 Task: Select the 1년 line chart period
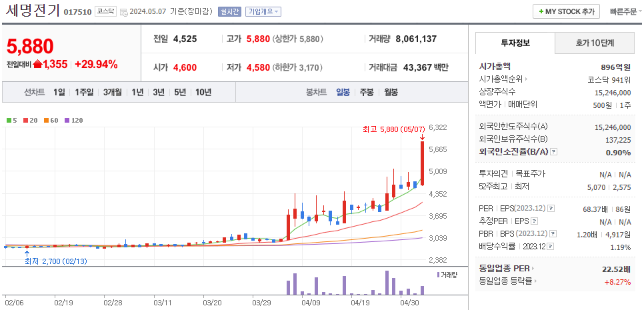[137, 93]
